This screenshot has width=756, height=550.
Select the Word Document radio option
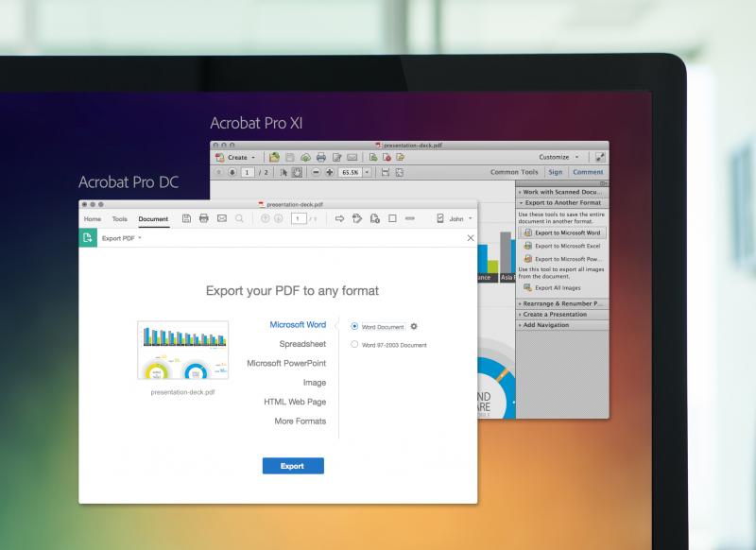coord(354,326)
